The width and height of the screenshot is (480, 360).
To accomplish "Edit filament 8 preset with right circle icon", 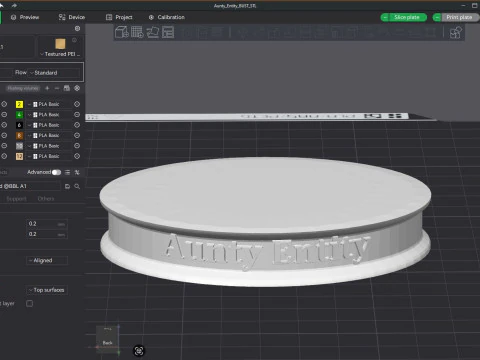I will coord(77,135).
